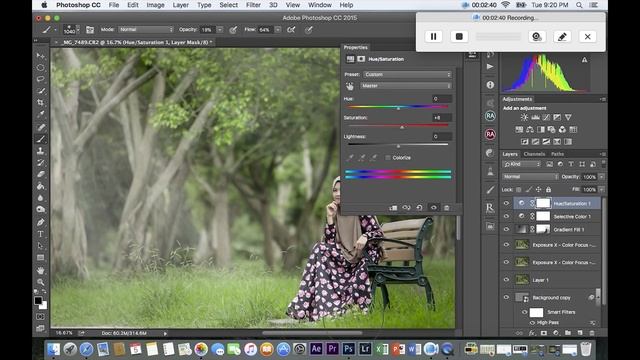Image resolution: width=640 pixels, height=360 pixels.
Task: Pause the screen recording
Action: (433, 37)
